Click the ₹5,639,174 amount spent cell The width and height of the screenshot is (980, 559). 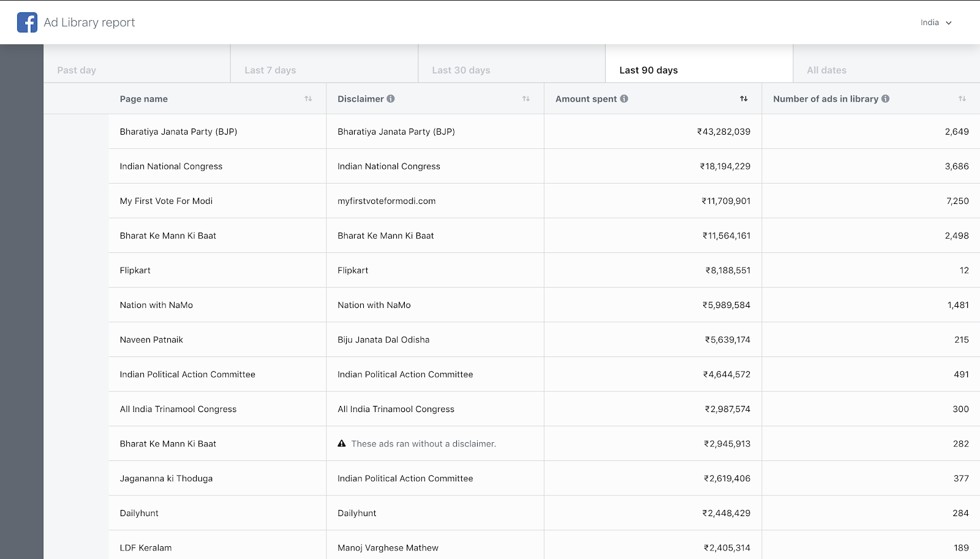728,340
